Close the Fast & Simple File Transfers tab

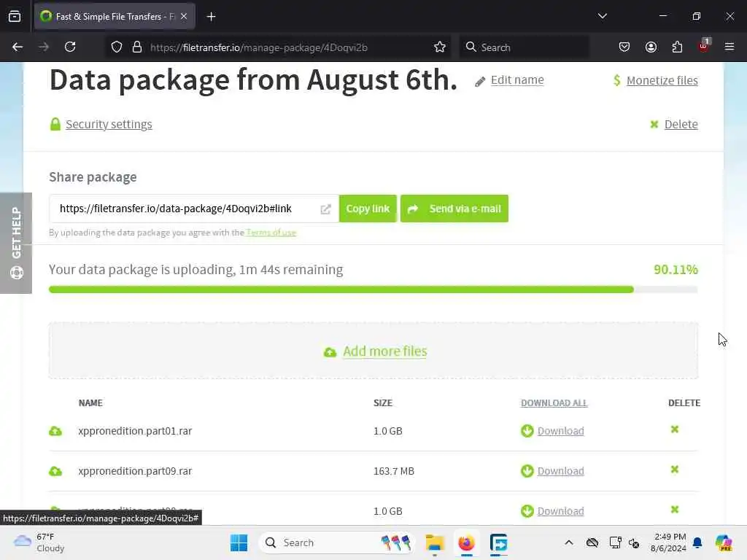pos(184,16)
